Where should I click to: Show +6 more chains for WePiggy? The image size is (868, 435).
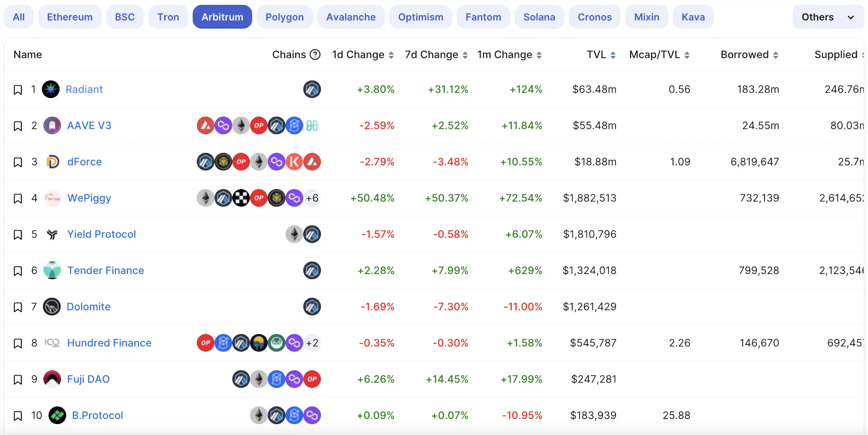click(x=312, y=198)
